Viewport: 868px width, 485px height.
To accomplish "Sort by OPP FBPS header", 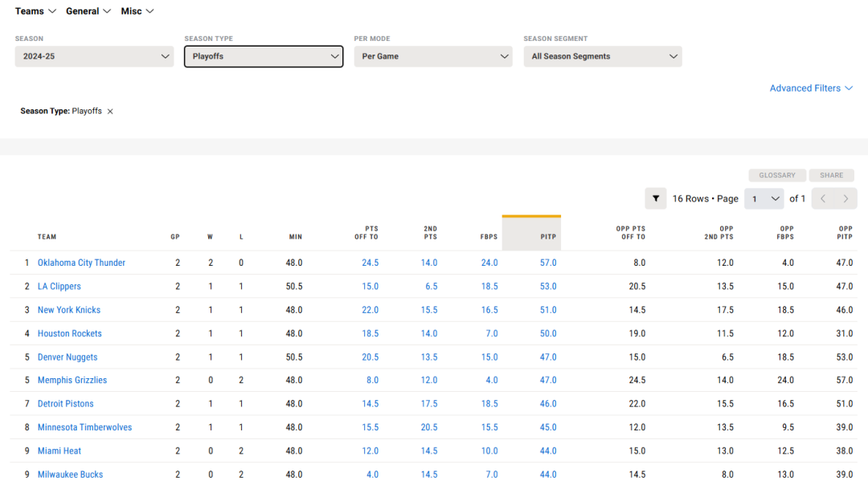I will 785,233.
